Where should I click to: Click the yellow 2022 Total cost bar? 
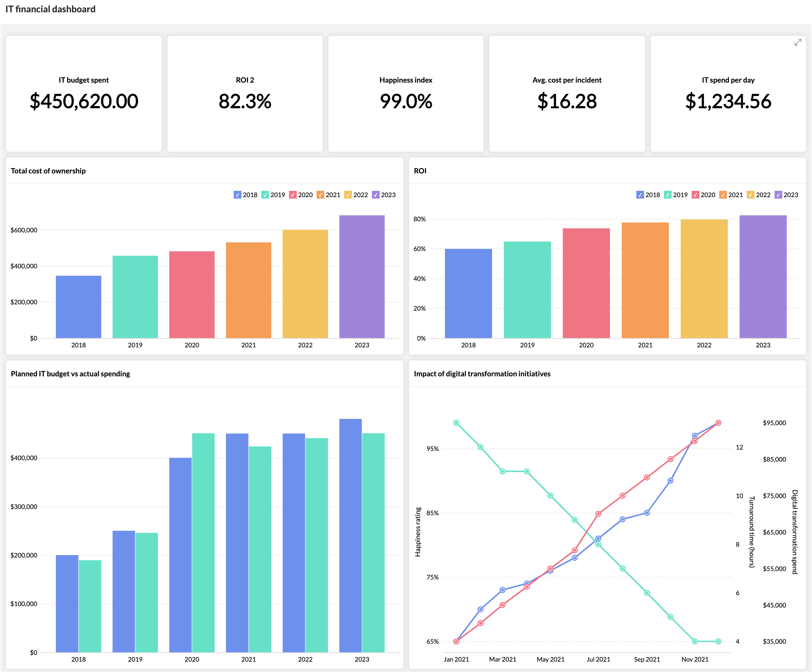(305, 284)
